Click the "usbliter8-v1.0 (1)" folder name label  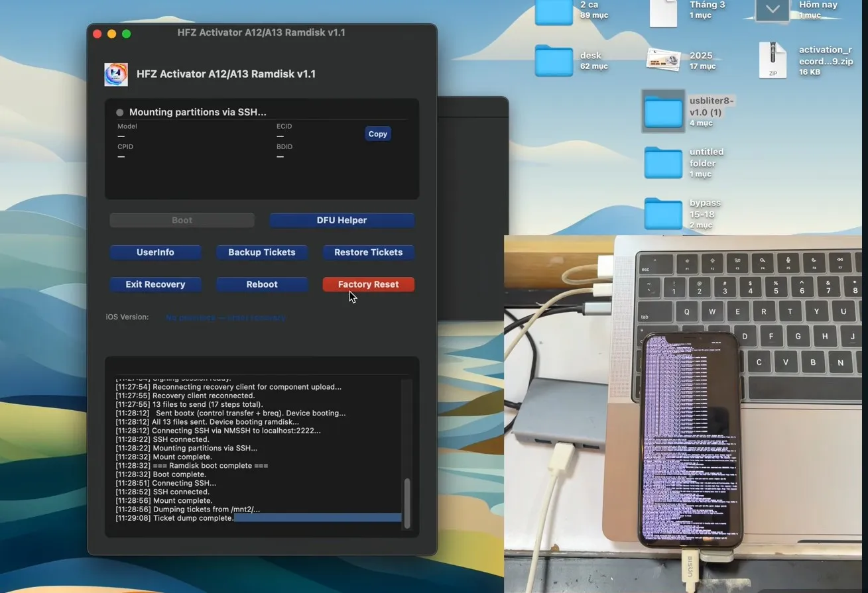point(712,107)
